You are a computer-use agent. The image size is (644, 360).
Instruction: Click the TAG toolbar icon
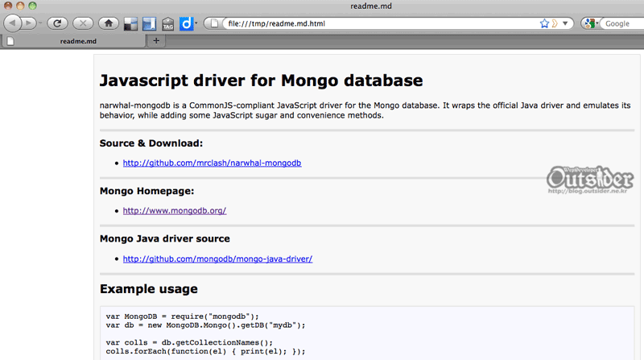tap(167, 24)
